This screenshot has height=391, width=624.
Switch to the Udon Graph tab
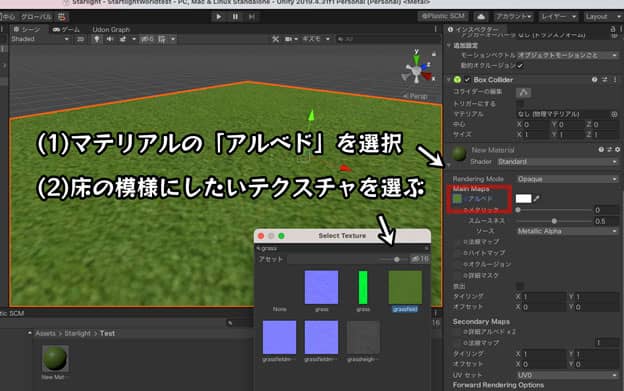pos(111,29)
